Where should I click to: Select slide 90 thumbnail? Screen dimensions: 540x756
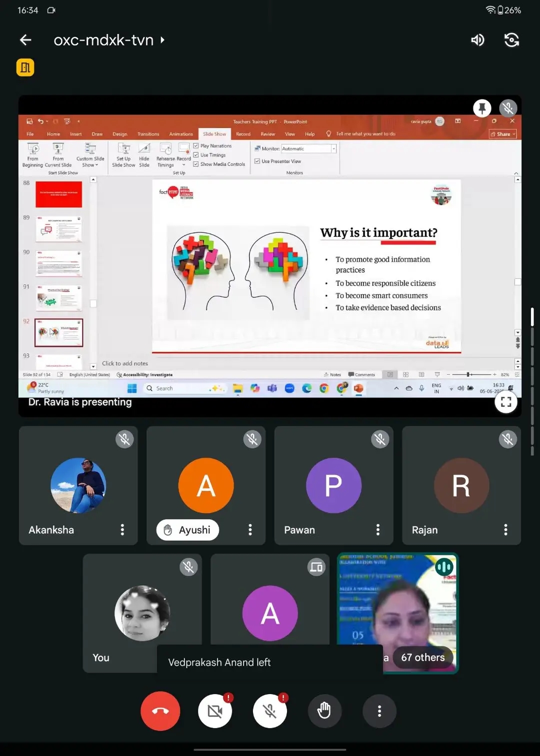[58, 263]
